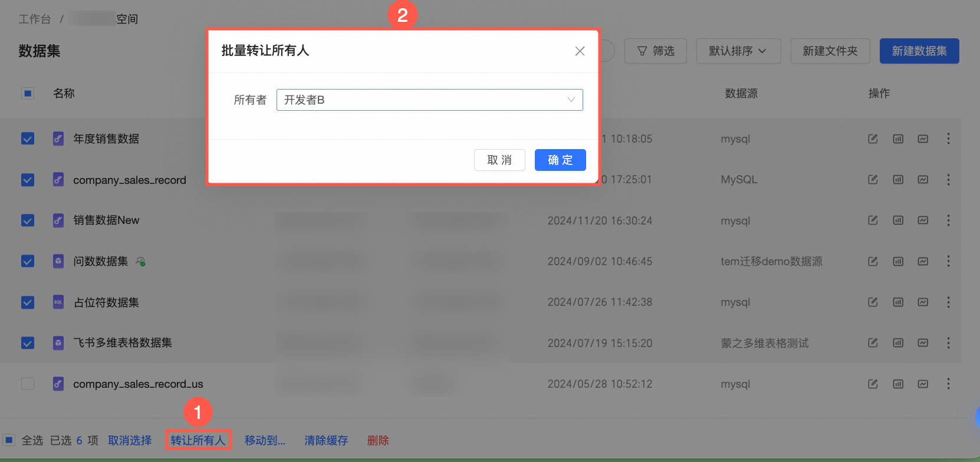Click the 筛选 filter button
Screen dimensions: 980x462
pyautogui.click(x=656, y=51)
